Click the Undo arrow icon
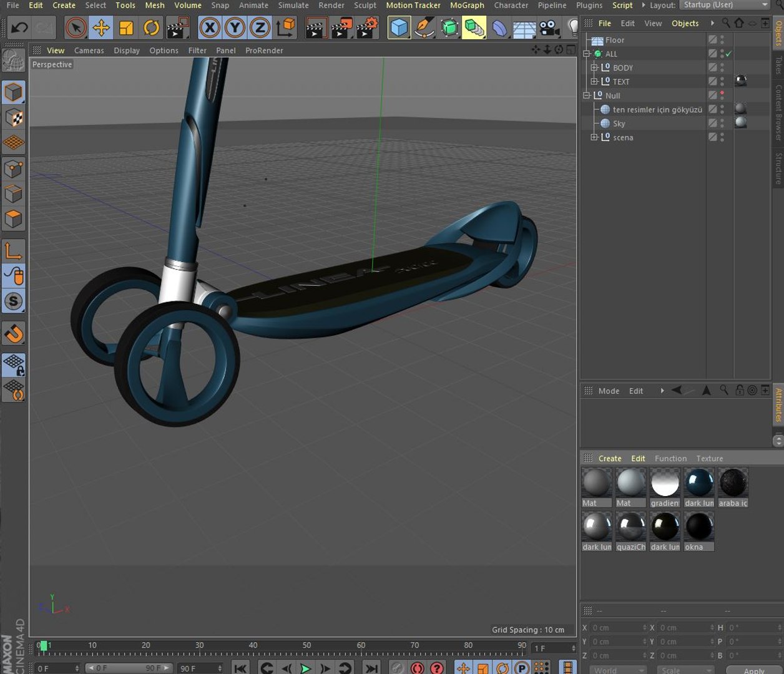This screenshot has width=784, height=674. coord(19,27)
